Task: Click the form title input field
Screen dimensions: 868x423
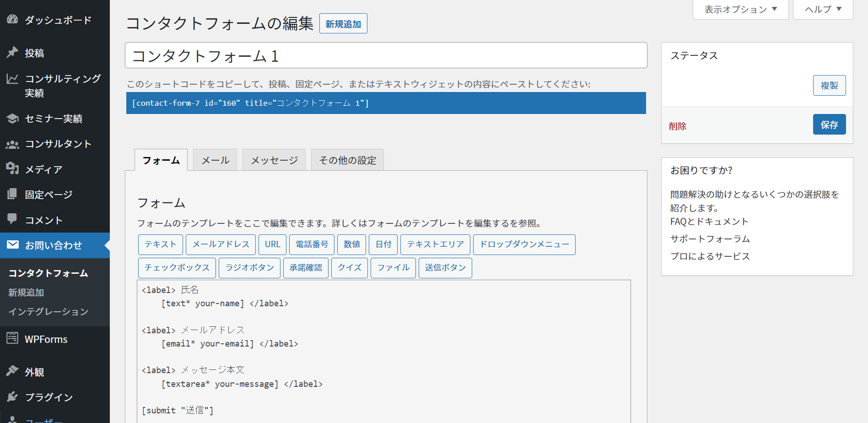Action: click(x=386, y=55)
